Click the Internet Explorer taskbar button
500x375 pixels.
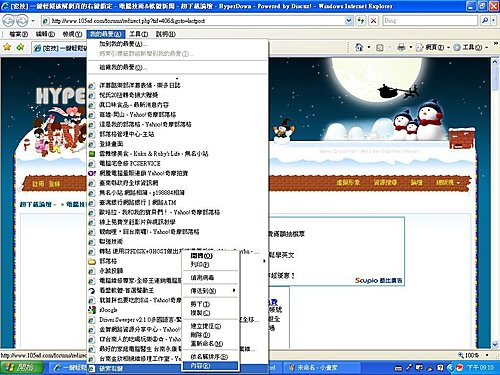pyautogui.click(x=69, y=368)
